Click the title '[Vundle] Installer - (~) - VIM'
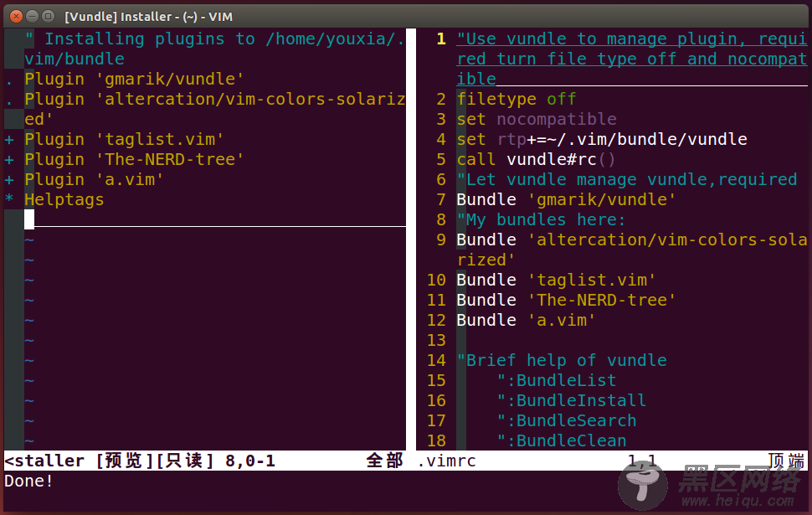This screenshot has height=515, width=812. (x=149, y=17)
